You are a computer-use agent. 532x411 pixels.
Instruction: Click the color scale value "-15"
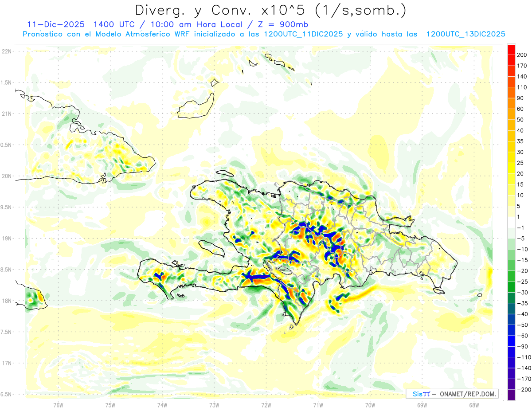(523, 260)
